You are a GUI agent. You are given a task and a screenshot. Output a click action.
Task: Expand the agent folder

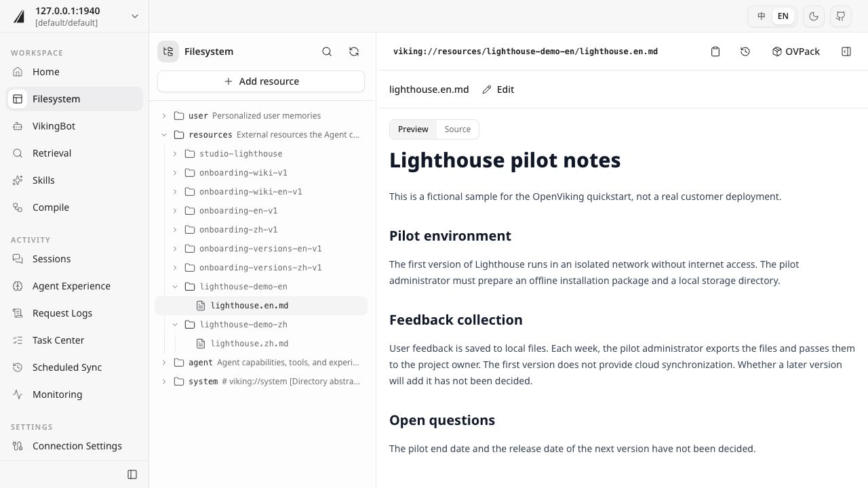(x=164, y=363)
